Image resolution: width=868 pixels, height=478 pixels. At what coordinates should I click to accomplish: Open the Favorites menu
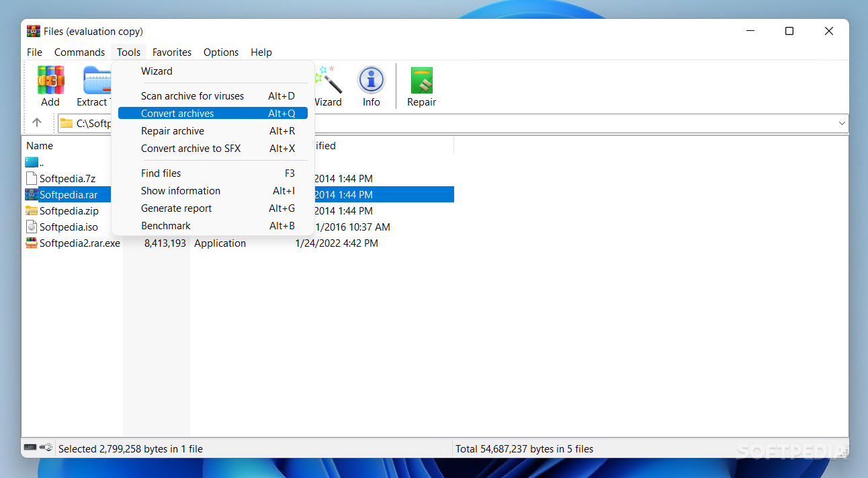click(172, 52)
